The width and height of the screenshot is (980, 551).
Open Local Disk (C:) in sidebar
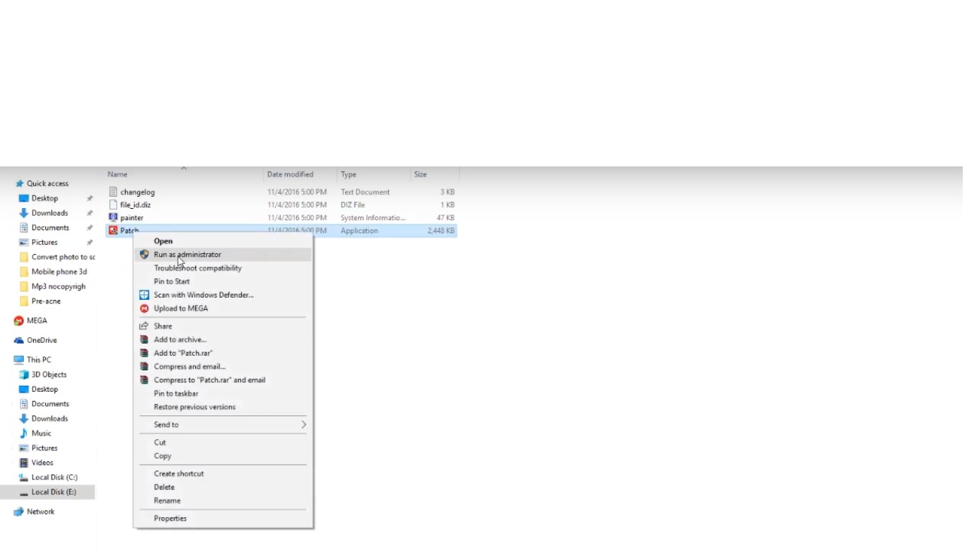click(54, 477)
